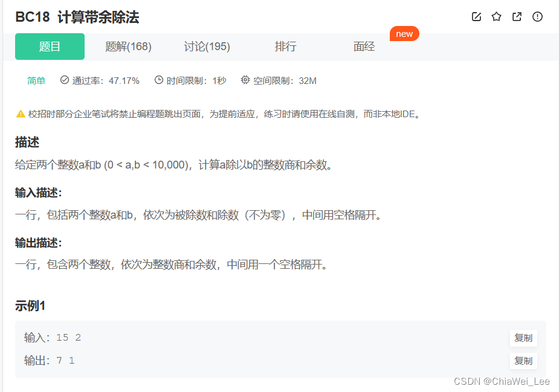Viewport: 559px width, 392px height.
Task: Click the yellow warning triangle icon
Action: coord(21,114)
